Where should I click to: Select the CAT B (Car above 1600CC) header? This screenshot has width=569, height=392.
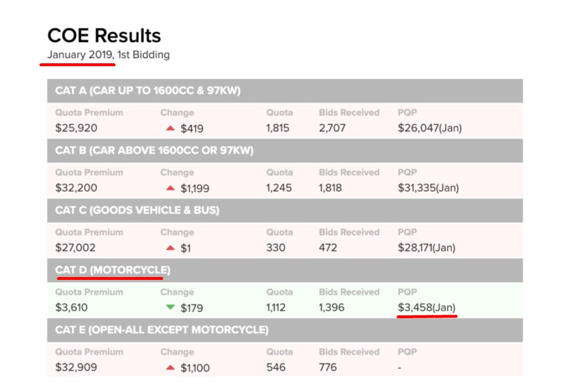(154, 150)
